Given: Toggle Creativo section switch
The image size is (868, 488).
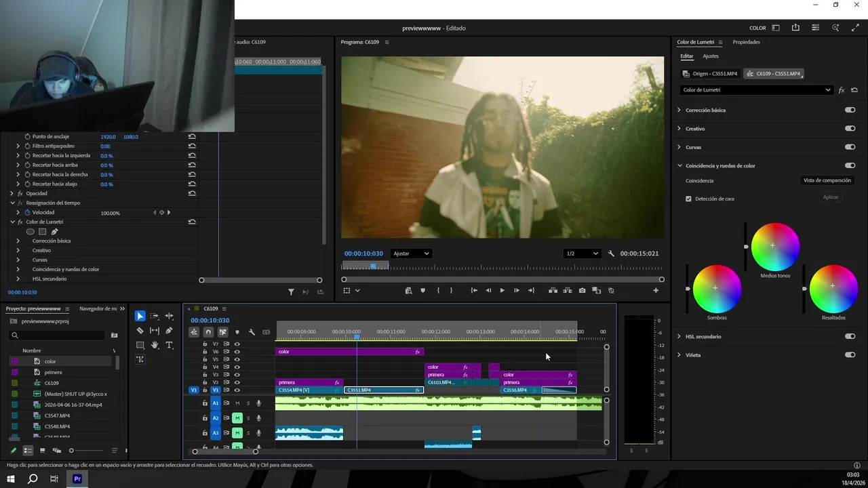Looking at the screenshot, I should click(850, 128).
